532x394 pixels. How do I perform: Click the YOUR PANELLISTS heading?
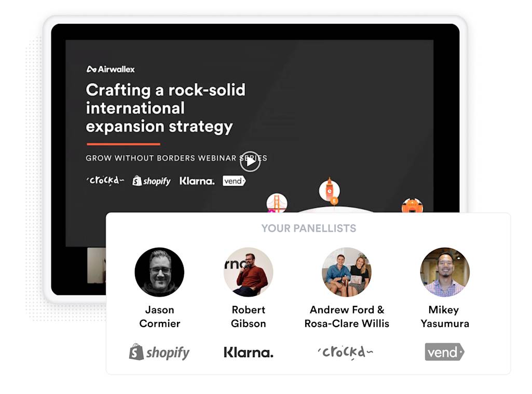(x=309, y=228)
